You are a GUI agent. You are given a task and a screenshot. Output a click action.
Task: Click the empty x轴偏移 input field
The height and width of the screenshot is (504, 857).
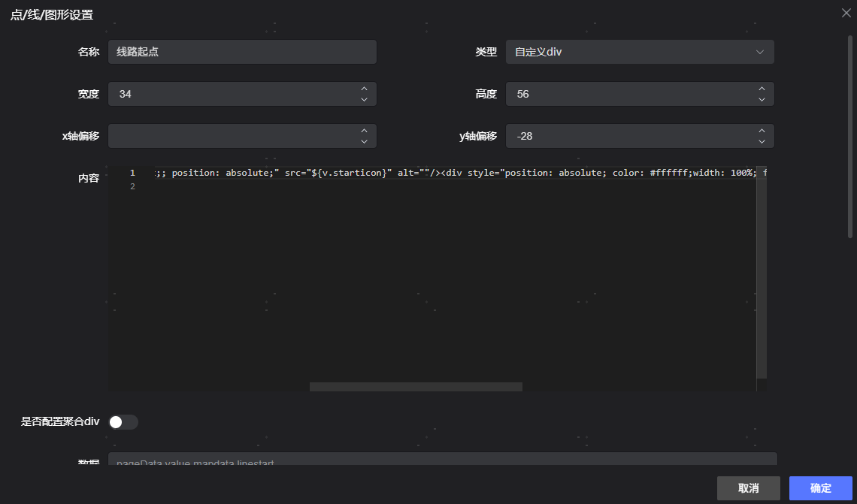[x=233, y=136]
